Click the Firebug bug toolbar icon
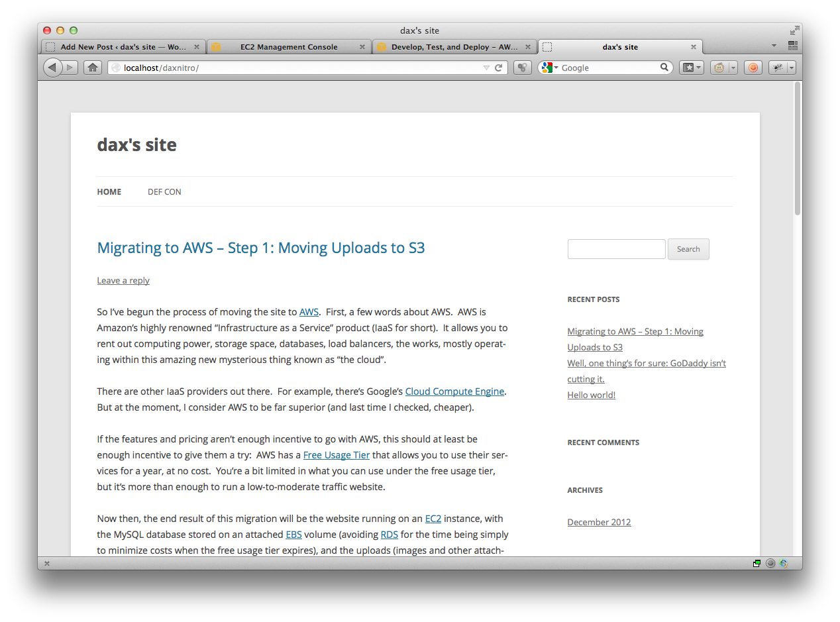Screen dimensions: 840x622 pyautogui.click(x=778, y=68)
